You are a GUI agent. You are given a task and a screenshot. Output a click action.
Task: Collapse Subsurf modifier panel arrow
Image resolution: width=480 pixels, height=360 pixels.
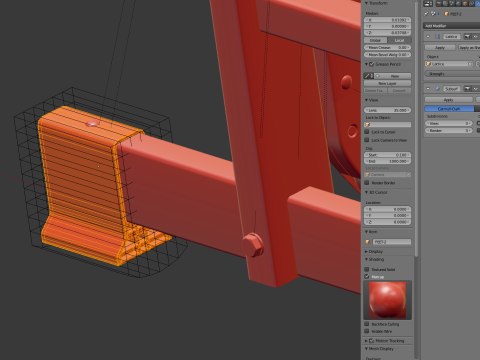428,89
